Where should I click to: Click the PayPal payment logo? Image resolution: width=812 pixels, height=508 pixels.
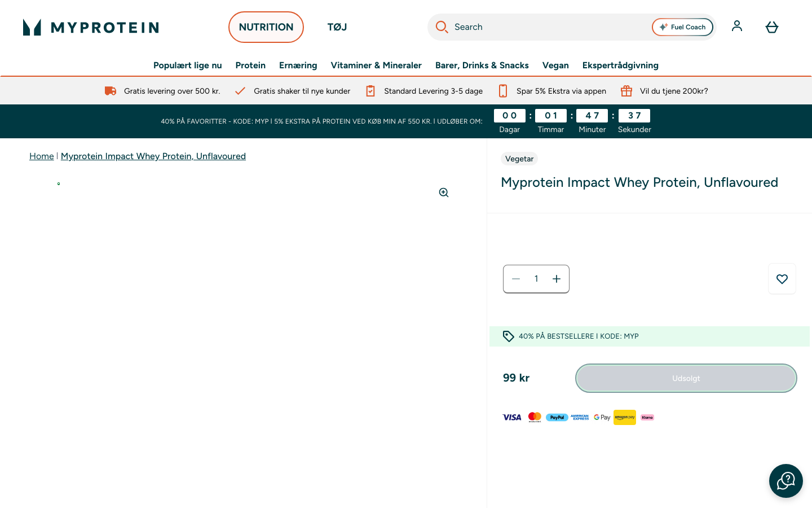(557, 418)
